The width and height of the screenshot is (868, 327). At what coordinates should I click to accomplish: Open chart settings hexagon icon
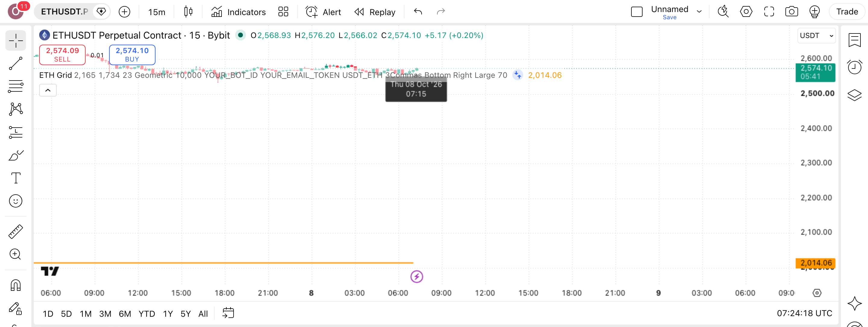[746, 12]
